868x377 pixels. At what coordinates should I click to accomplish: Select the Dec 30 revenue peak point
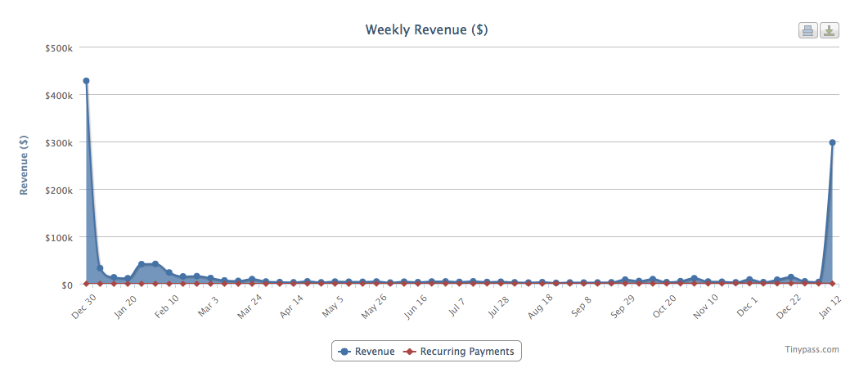(x=86, y=81)
